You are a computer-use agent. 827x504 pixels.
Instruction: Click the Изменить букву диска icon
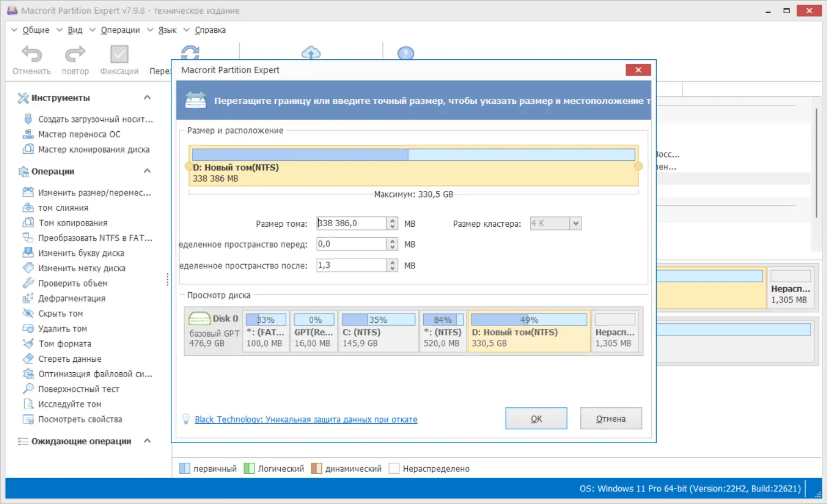pyautogui.click(x=28, y=253)
